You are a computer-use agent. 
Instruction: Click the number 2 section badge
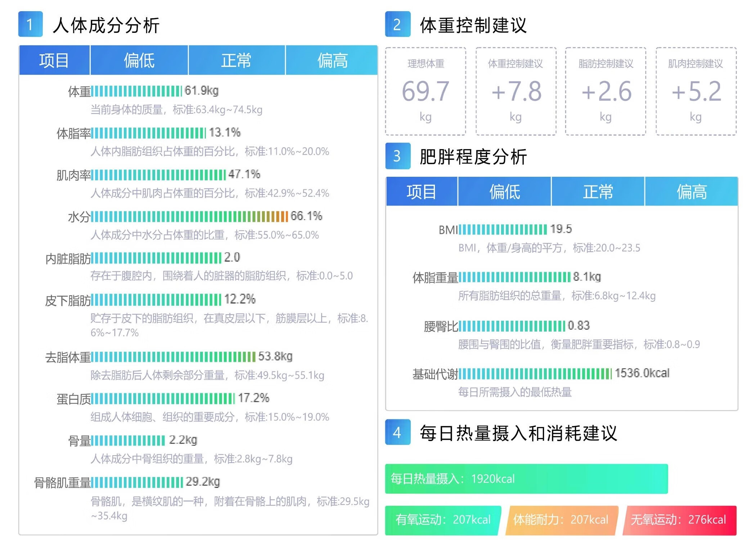click(397, 24)
